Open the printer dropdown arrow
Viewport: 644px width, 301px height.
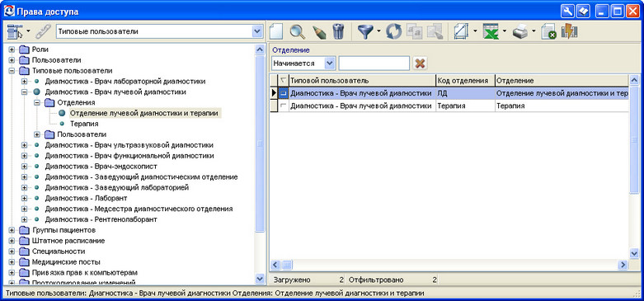click(534, 31)
